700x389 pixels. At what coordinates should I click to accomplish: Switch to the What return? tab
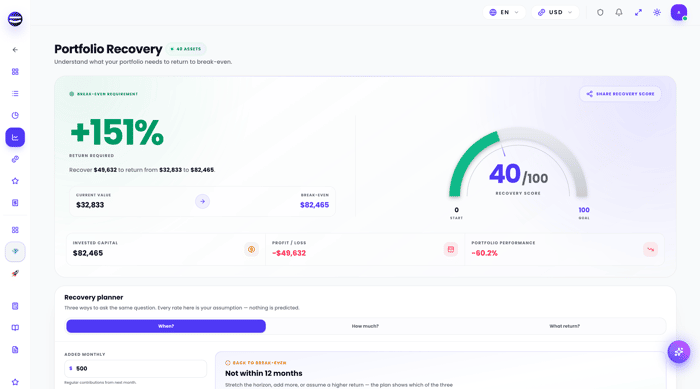[x=564, y=326]
